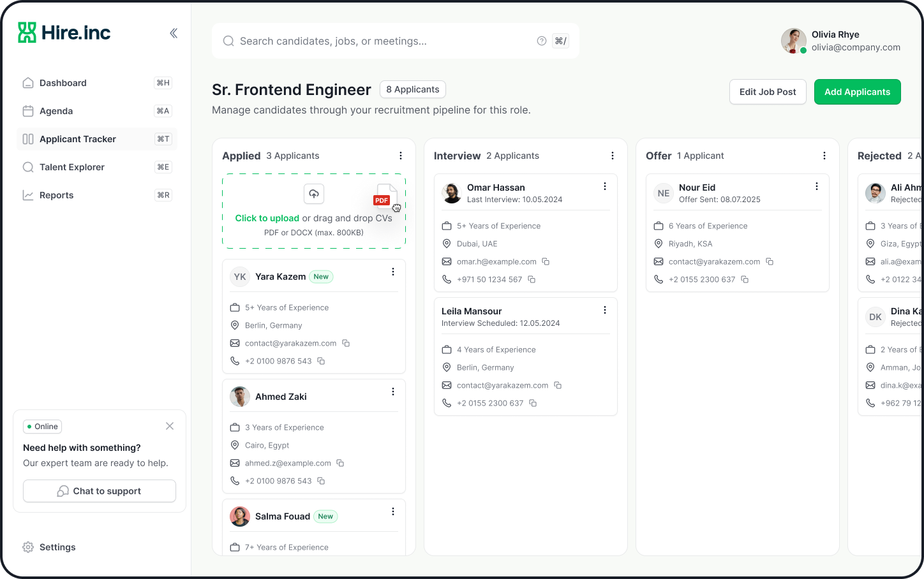Image resolution: width=924 pixels, height=579 pixels.
Task: Open Nour Eid's card options menu
Action: (817, 186)
